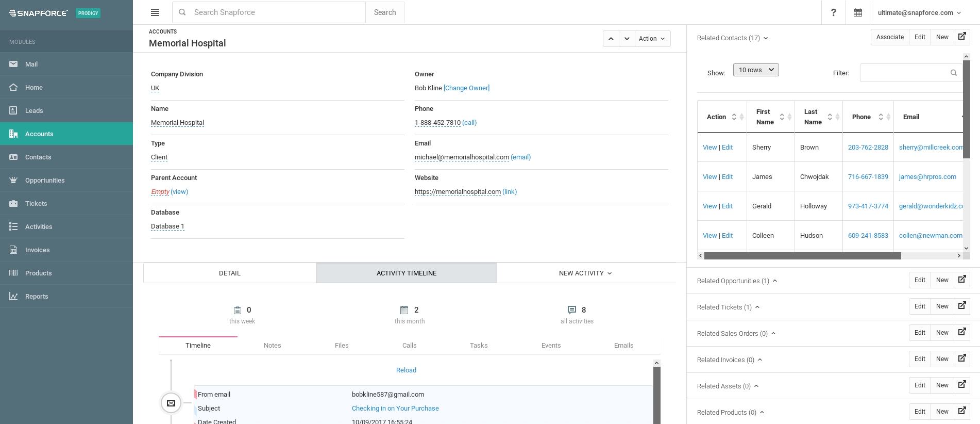The height and width of the screenshot is (424, 980).
Task: Click the Related Contacts vertical scrollbar
Action: (966, 109)
